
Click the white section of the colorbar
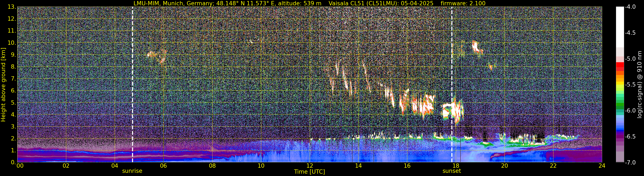point(620,27)
